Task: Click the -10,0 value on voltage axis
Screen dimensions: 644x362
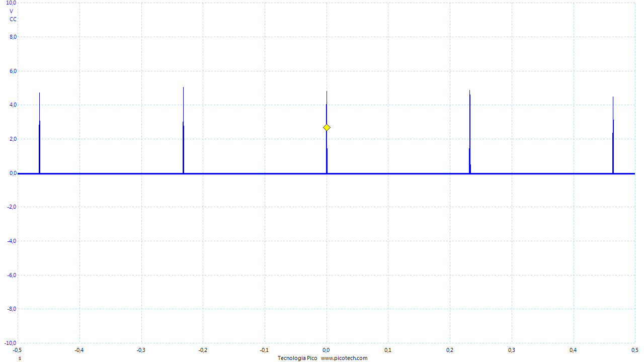Action: (11, 343)
